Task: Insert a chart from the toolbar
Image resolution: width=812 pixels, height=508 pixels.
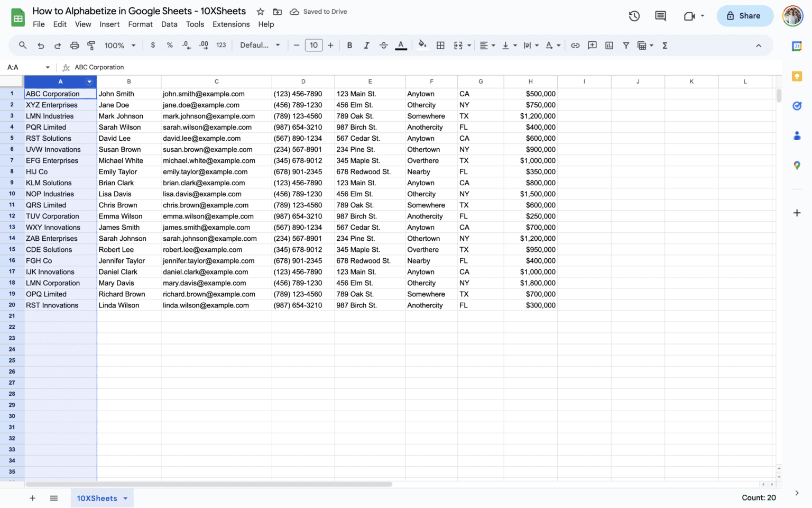Action: click(609, 46)
